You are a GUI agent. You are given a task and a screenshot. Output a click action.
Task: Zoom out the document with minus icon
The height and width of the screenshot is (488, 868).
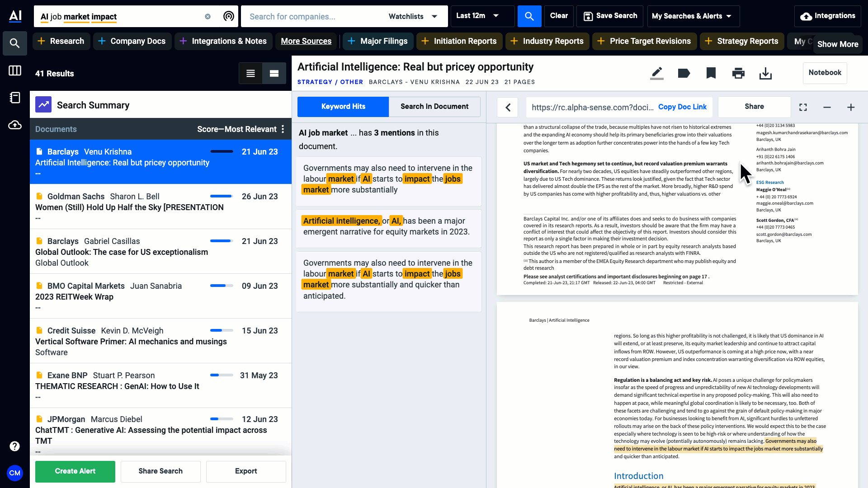coord(827,107)
